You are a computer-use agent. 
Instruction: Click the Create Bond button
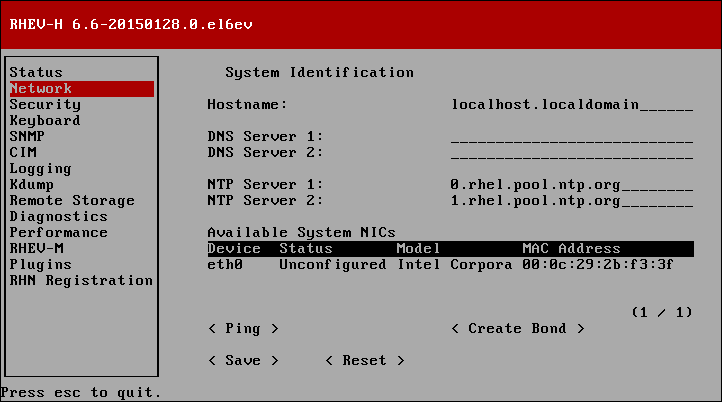click(x=518, y=328)
